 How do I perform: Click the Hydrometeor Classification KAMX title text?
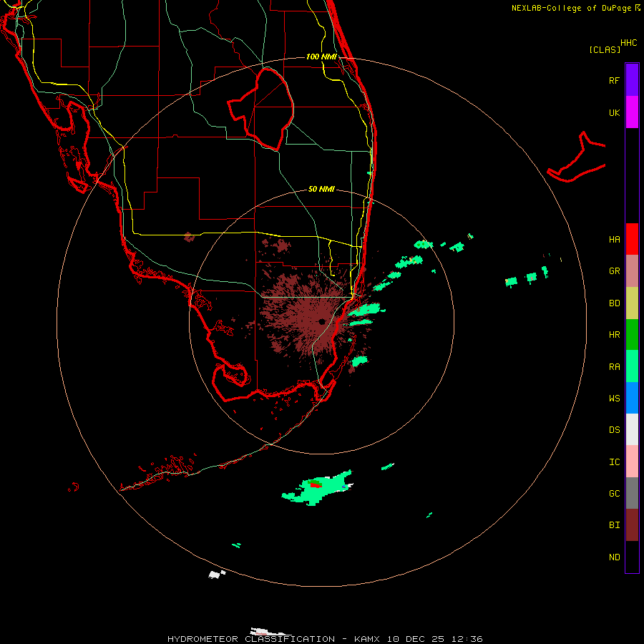tap(325, 639)
